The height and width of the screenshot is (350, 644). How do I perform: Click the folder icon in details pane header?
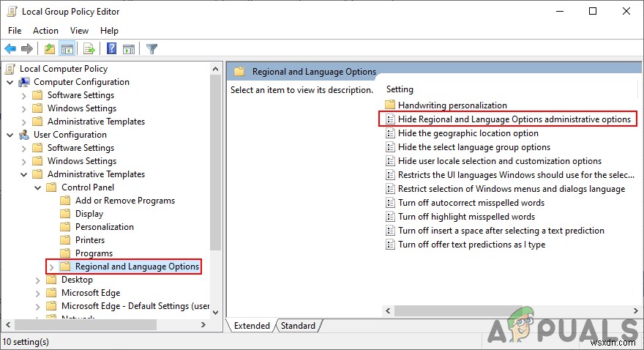click(239, 72)
